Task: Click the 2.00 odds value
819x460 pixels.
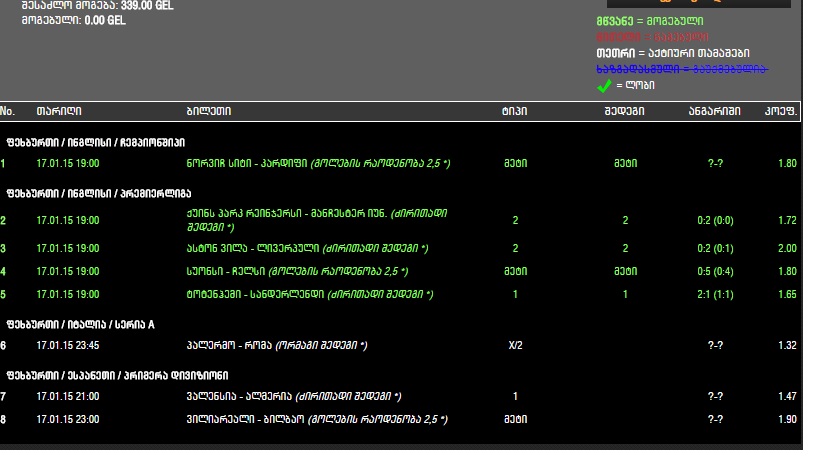Action: 787,249
